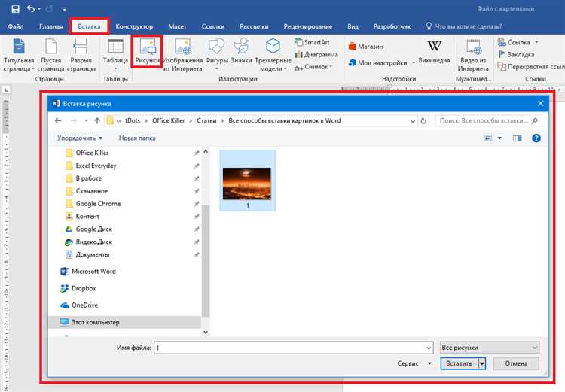Refresh the folder address path
Viewport: 565px width, 392px height.
pyautogui.click(x=423, y=121)
